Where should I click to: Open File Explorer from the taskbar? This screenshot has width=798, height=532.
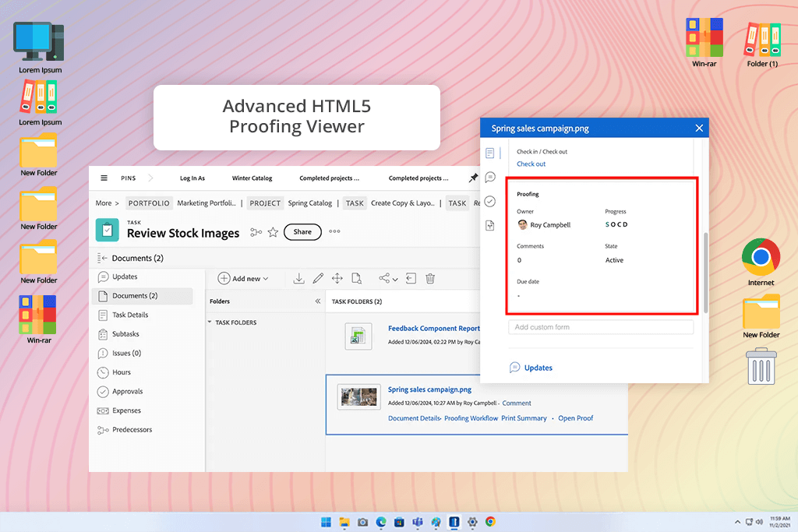344,522
